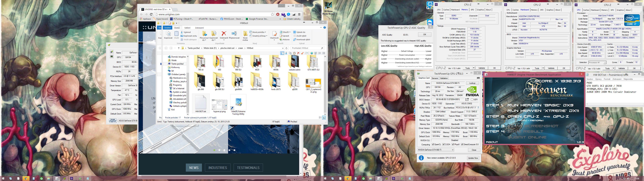
Task: Open Intel Extreme Tuning Utility shortcut
Action: [238, 105]
